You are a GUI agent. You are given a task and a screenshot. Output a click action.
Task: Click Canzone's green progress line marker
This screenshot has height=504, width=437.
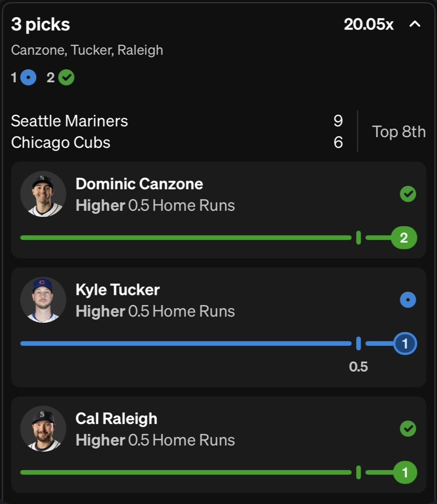coord(359,238)
